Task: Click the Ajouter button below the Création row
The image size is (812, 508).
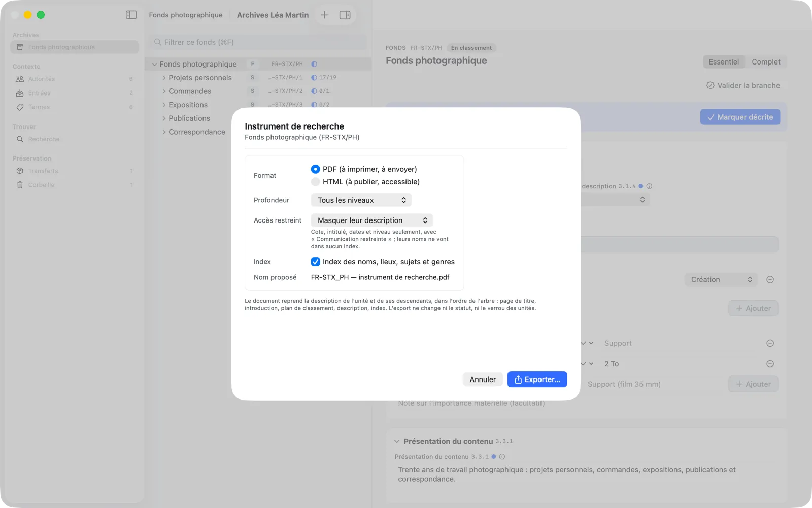Action: (x=753, y=308)
